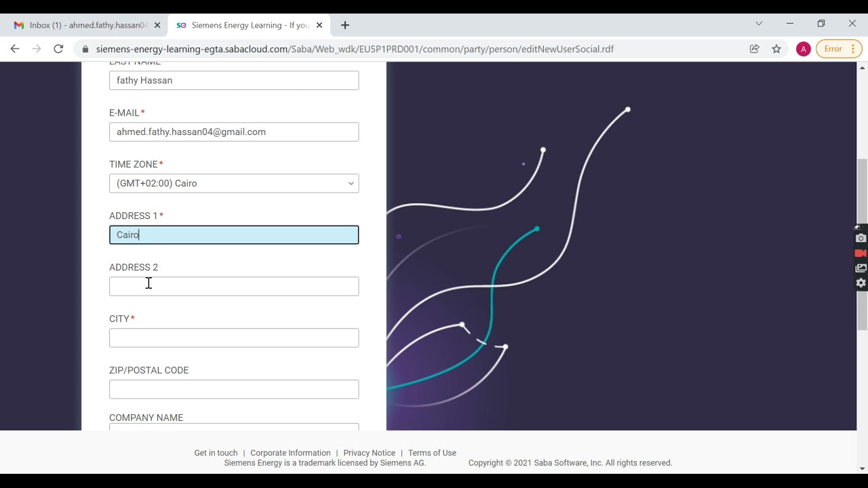868x488 pixels.
Task: Open the Chrome Error menu button
Action: click(839, 49)
